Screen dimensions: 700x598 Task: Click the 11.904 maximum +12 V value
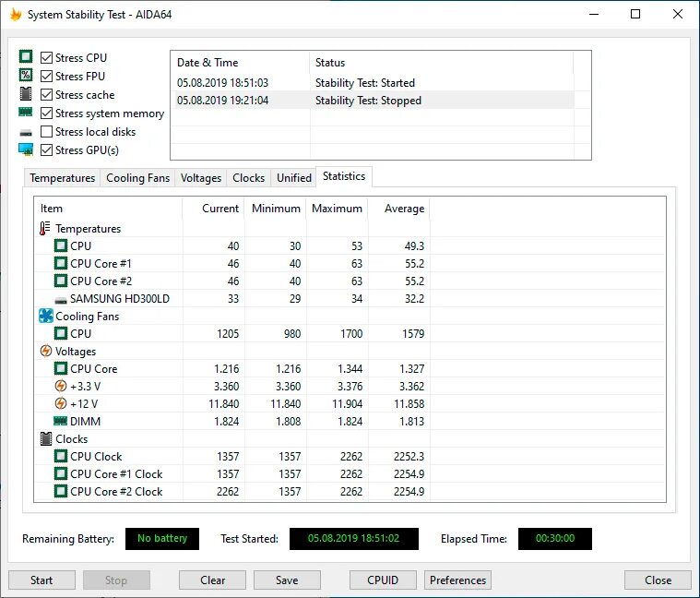348,403
